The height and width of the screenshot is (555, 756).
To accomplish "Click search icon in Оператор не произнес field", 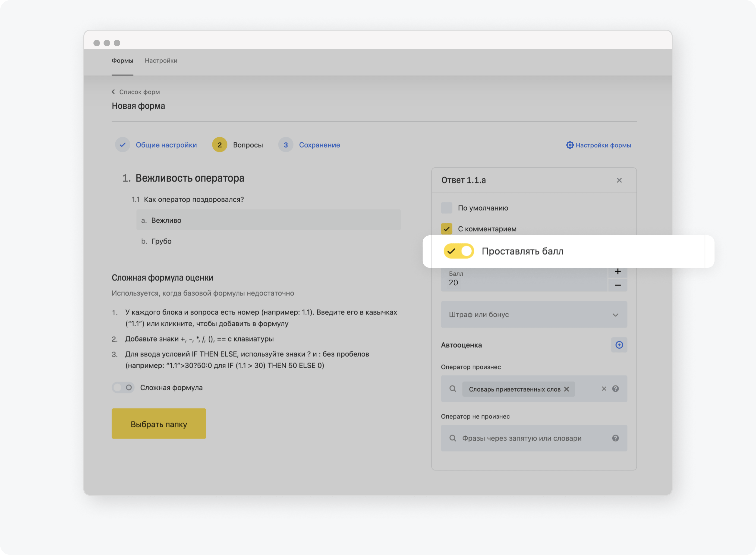I will (x=453, y=438).
